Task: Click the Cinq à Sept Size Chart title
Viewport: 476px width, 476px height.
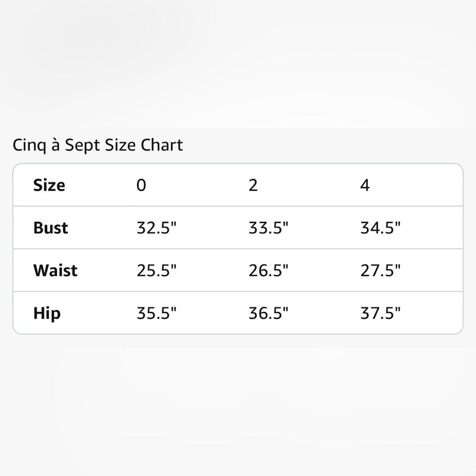Action: pyautogui.click(x=98, y=145)
